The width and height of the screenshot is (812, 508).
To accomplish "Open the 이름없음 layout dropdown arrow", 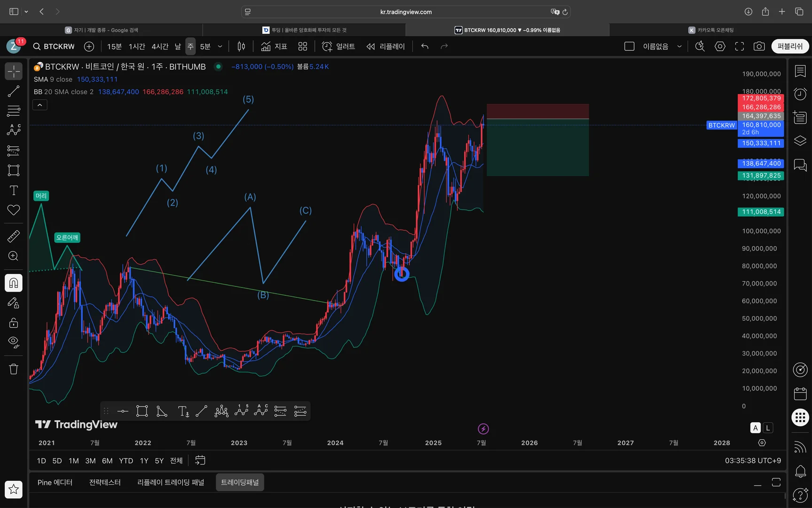I will click(679, 46).
